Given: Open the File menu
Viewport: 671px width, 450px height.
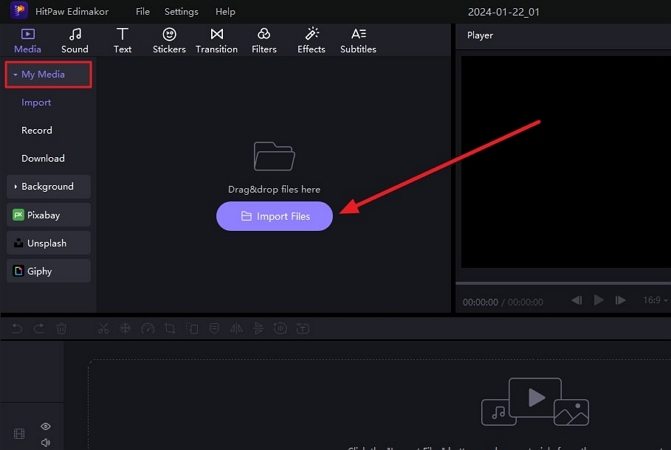Looking at the screenshot, I should 143,12.
